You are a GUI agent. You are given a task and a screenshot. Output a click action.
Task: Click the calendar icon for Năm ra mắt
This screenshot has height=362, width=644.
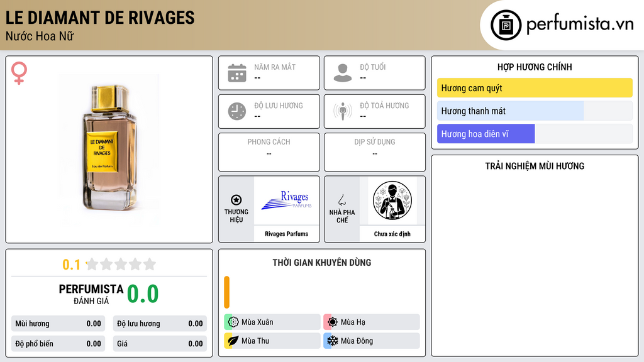237,73
